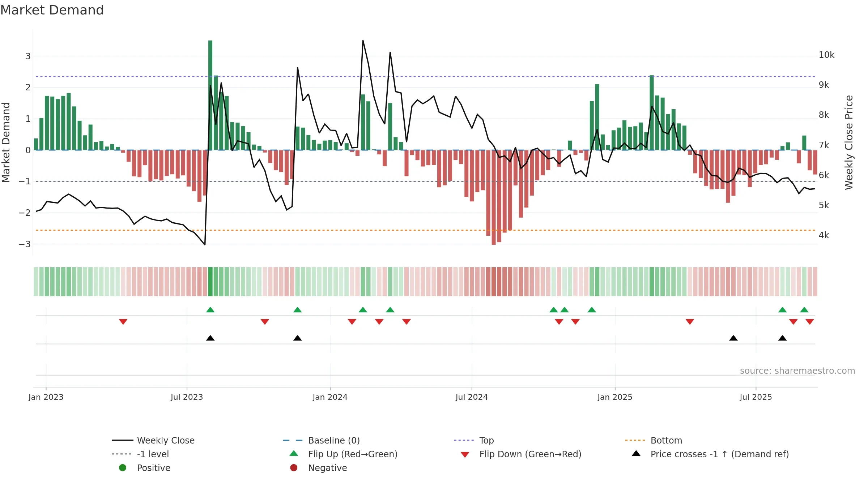Toggle the Bottom legend entry

click(x=654, y=440)
